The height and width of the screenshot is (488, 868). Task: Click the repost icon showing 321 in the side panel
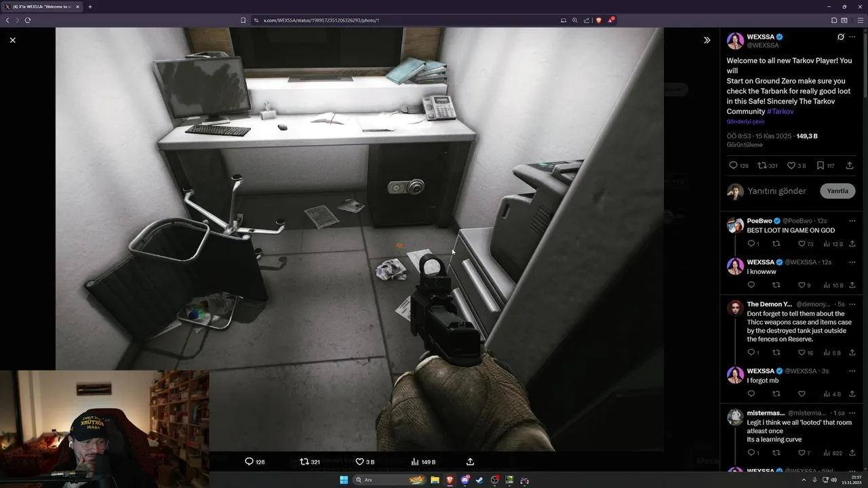[x=762, y=165]
